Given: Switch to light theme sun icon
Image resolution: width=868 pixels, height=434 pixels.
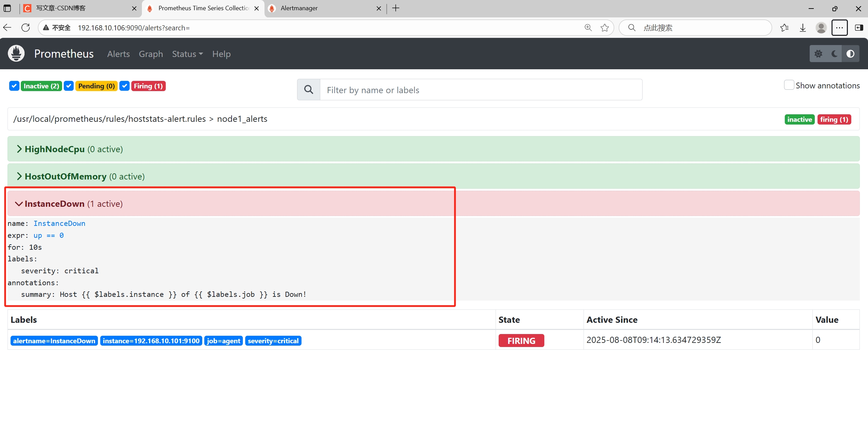Looking at the screenshot, I should [x=818, y=54].
